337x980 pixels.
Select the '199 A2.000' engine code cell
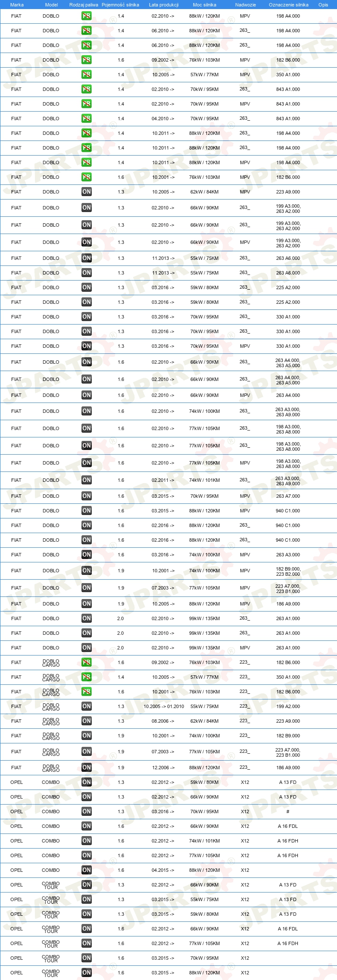click(288, 706)
